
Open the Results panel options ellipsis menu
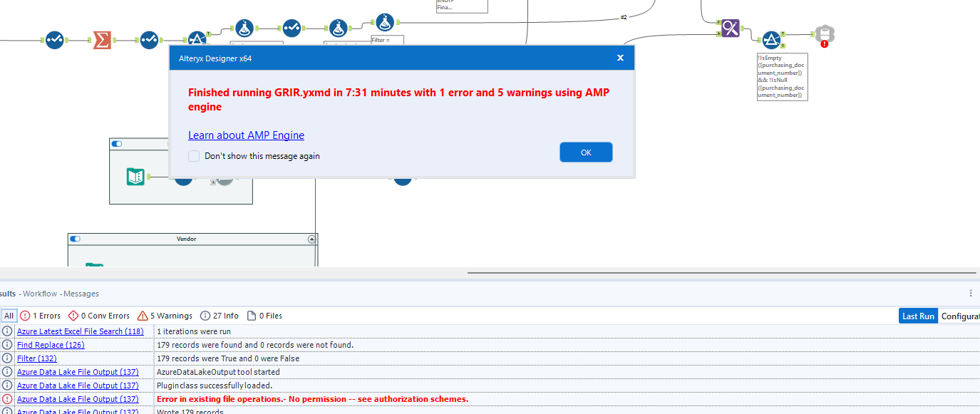point(970,293)
